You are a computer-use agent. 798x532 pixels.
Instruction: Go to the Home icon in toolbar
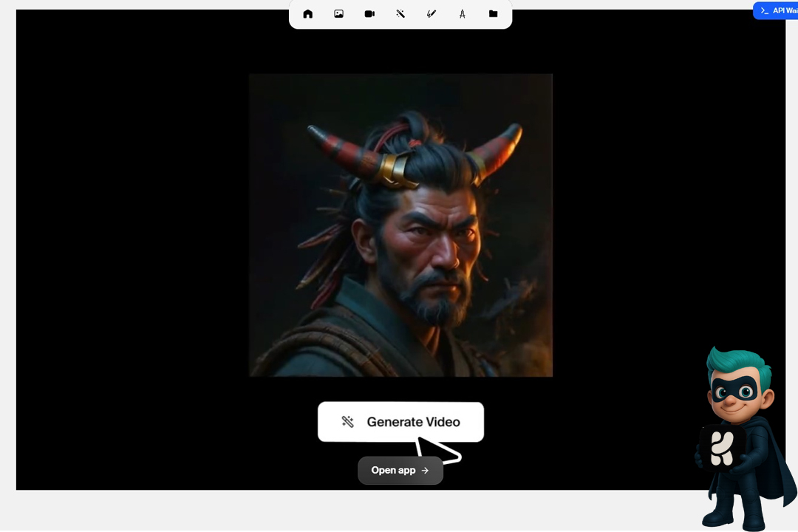tap(308, 14)
